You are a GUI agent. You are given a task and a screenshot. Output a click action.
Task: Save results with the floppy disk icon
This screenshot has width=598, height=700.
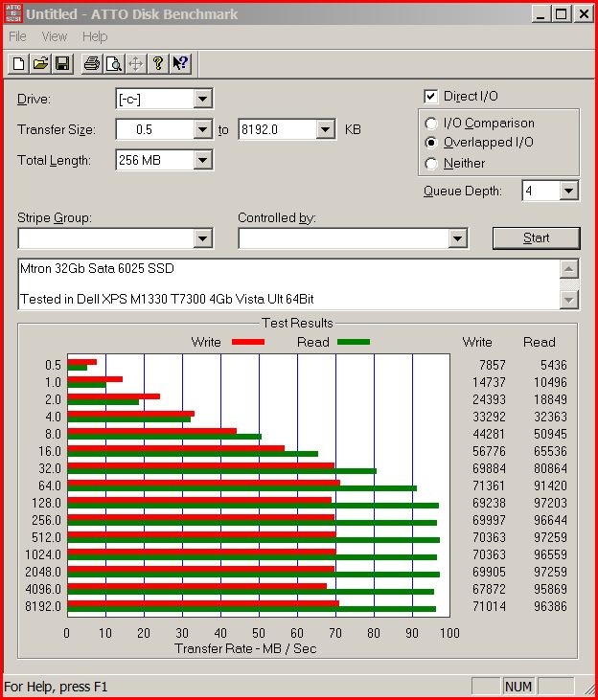click(62, 63)
